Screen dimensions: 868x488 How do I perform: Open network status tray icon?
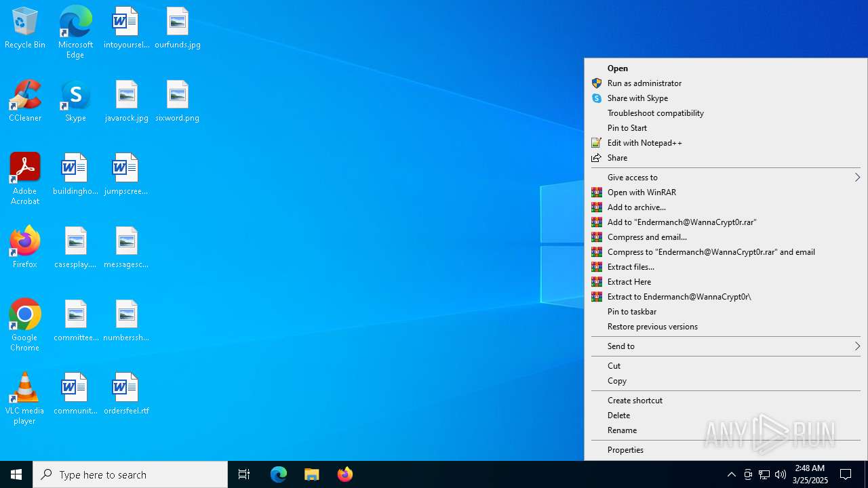pyautogui.click(x=764, y=474)
